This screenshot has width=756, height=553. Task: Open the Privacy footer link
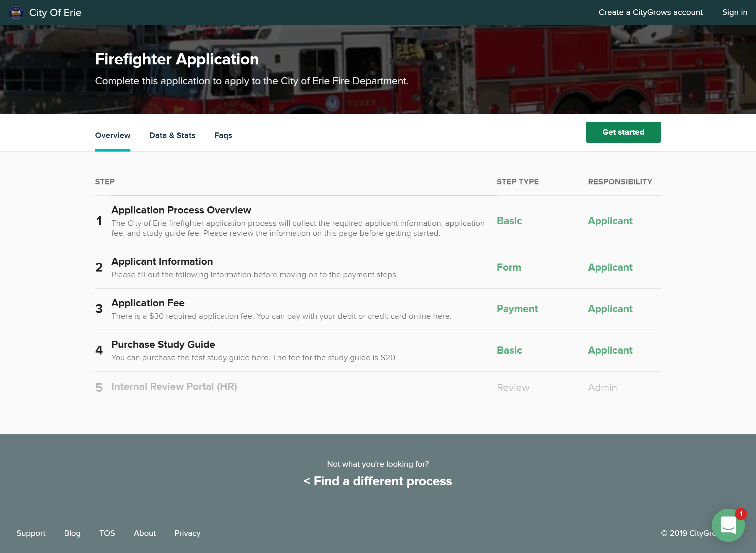[187, 533]
